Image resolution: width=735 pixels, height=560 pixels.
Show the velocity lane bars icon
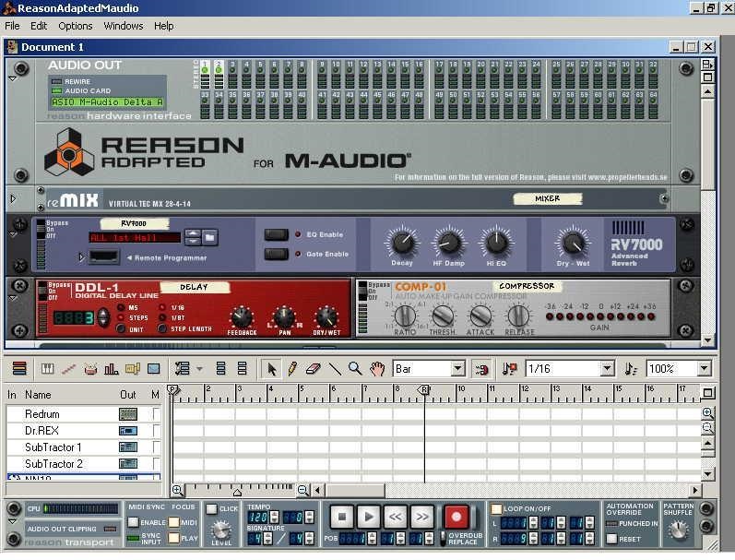click(111, 369)
